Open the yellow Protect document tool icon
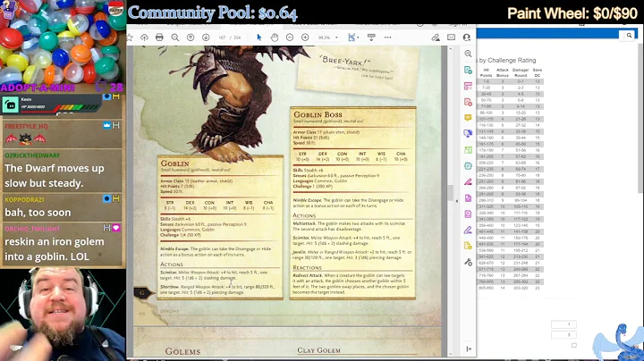The height and width of the screenshot is (361, 644). pos(468,246)
